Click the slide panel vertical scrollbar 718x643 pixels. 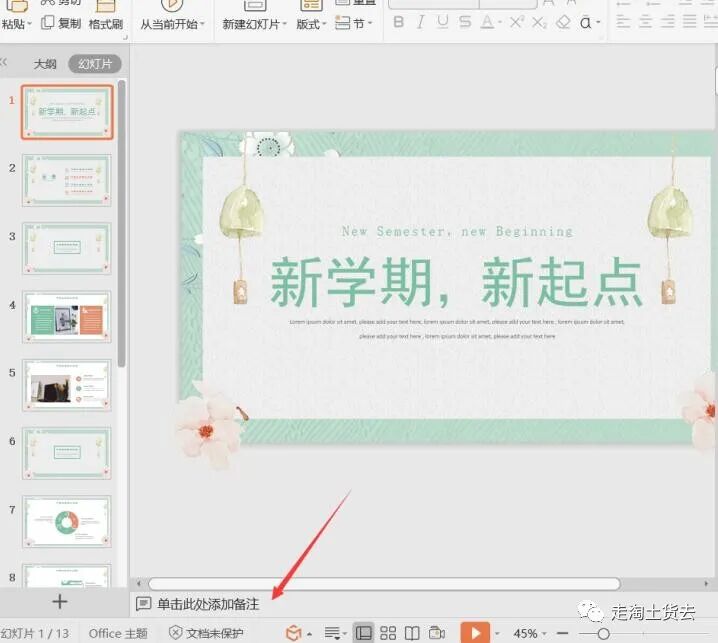click(121, 223)
